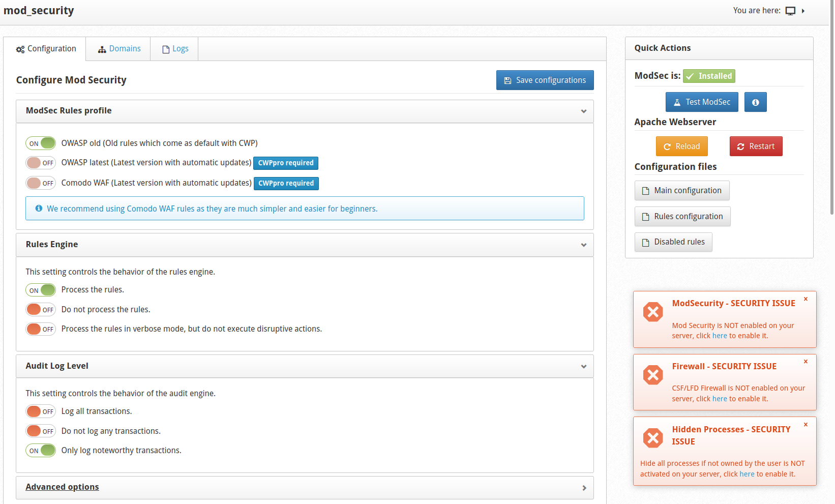This screenshot has height=504, width=835.
Task: Restart the Apache webserver
Action: click(756, 146)
